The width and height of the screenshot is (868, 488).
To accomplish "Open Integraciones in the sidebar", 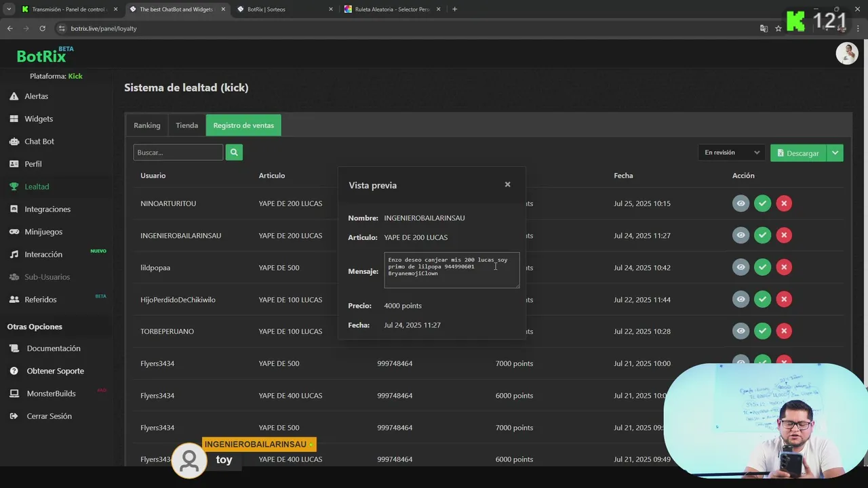I will click(x=47, y=209).
